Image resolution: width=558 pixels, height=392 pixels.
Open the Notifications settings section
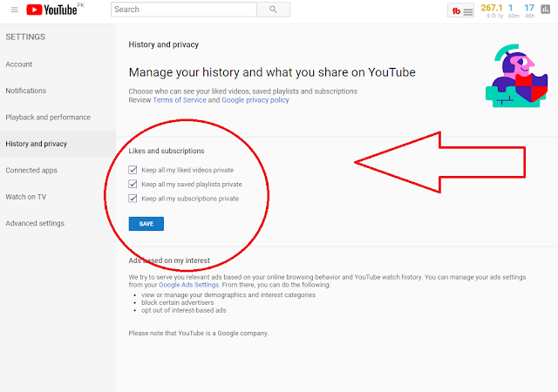click(x=26, y=91)
